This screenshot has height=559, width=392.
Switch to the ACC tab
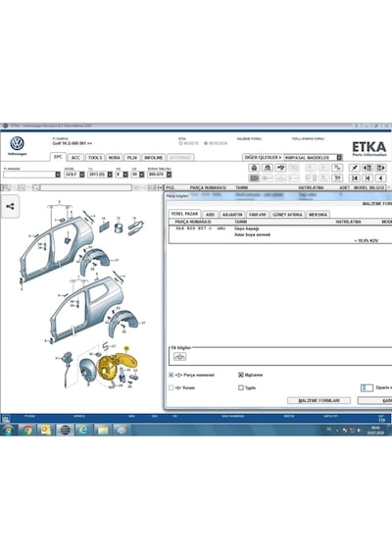pos(75,158)
